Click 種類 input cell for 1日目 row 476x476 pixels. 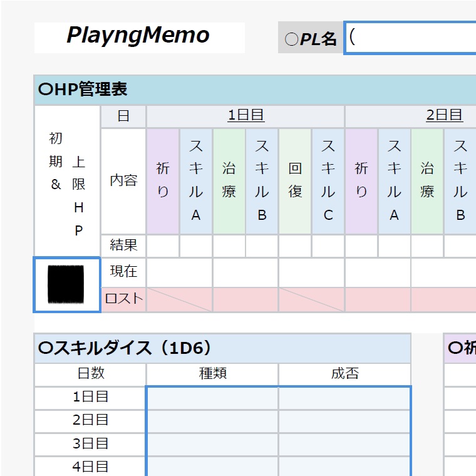pyautogui.click(x=212, y=398)
